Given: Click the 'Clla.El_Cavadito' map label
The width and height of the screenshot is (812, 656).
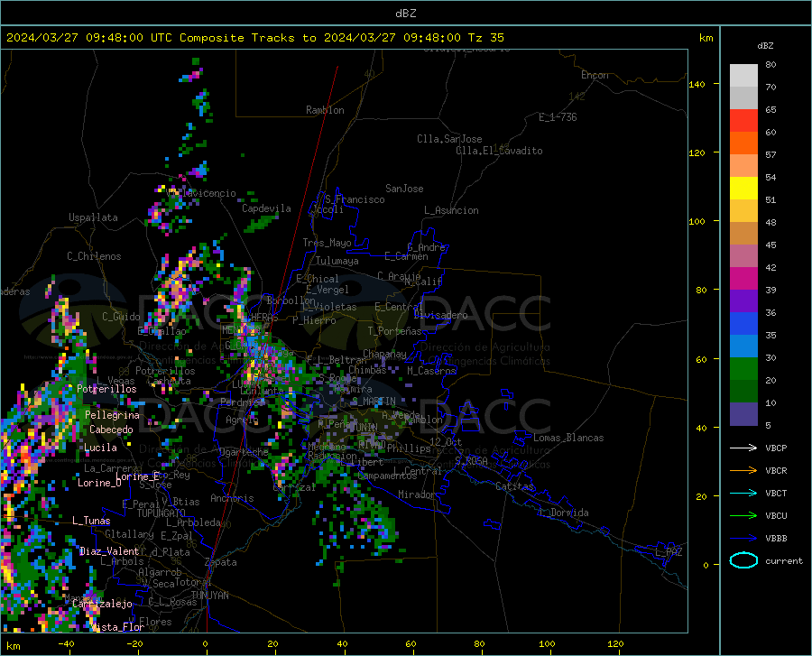Looking at the screenshot, I should point(499,151).
